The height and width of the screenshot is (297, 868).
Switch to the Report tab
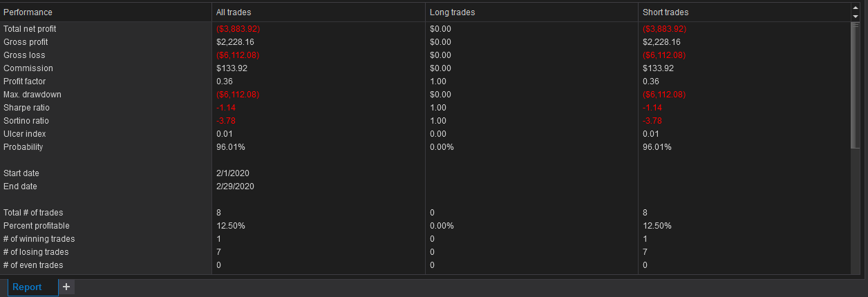pos(27,287)
